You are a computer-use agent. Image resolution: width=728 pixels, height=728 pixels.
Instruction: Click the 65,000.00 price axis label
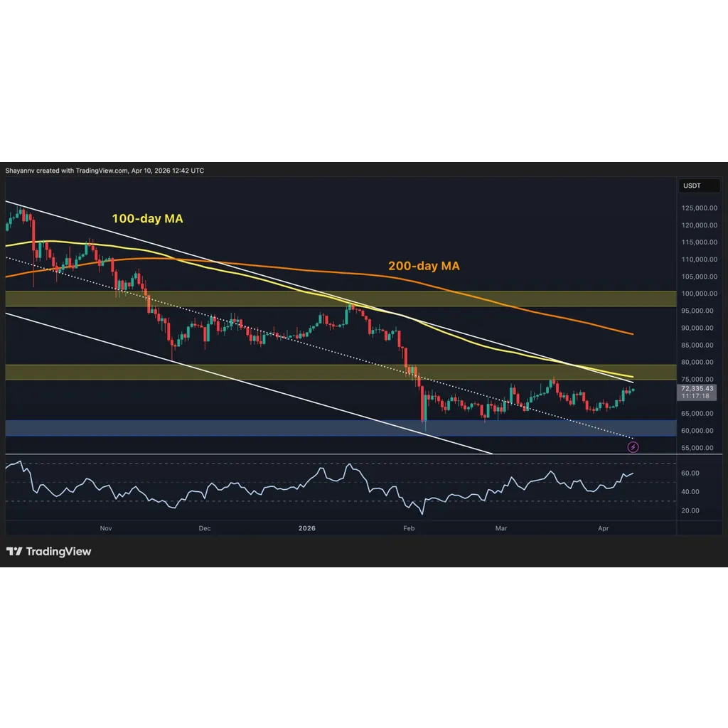click(x=697, y=413)
